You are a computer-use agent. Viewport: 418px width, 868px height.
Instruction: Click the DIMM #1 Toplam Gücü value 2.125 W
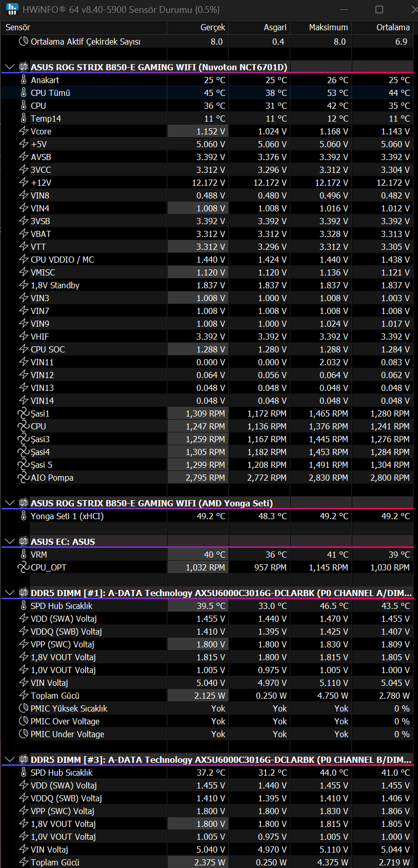(x=209, y=695)
